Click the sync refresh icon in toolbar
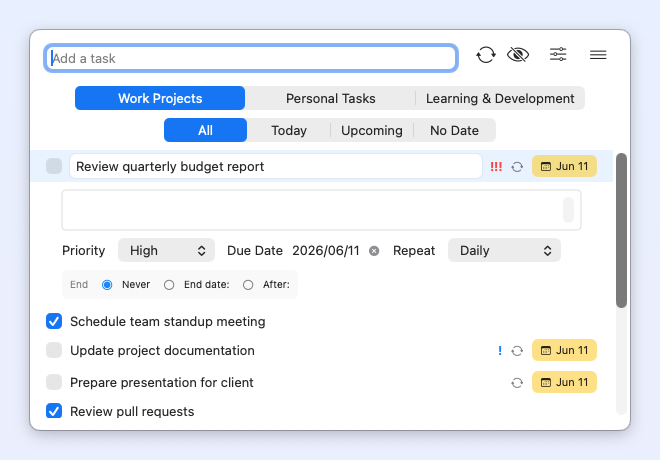The image size is (660, 460). 486,55
